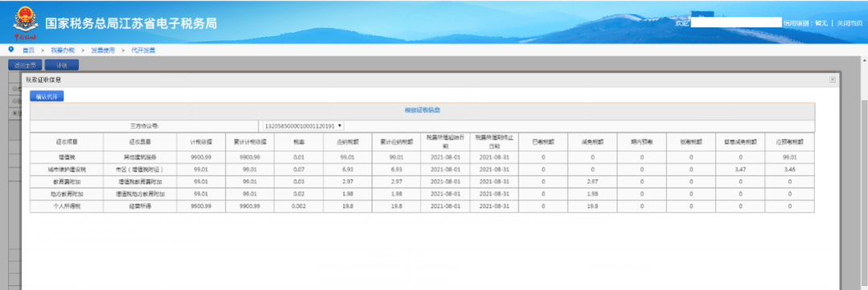The width and height of the screenshot is (868, 290).
Task: Select the third selected radio button
Action: (x=15, y=113)
